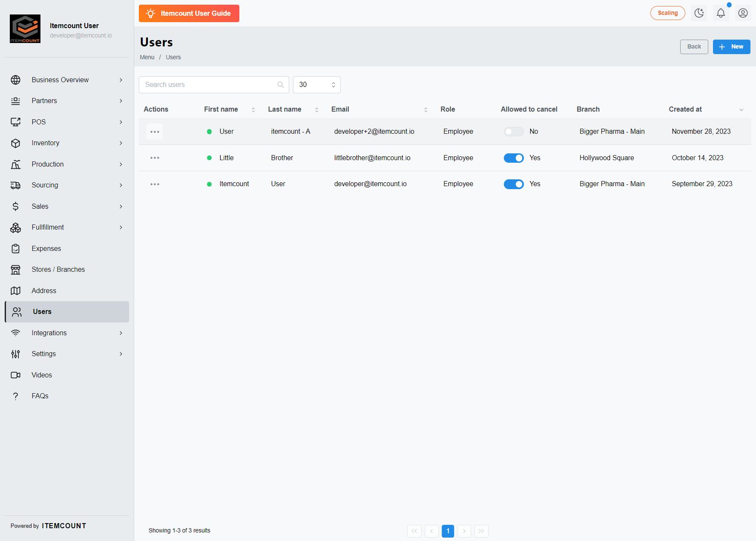Open user account profile icon

[x=743, y=13]
